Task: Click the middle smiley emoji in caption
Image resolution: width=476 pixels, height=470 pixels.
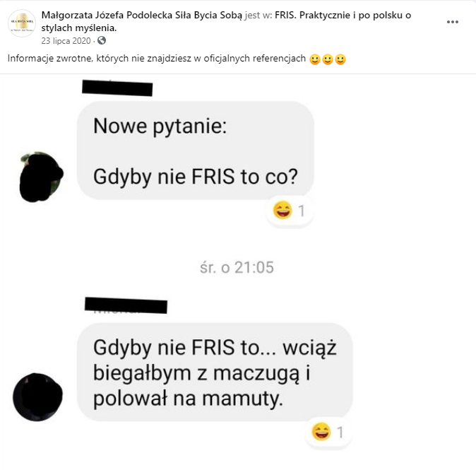Action: point(328,59)
